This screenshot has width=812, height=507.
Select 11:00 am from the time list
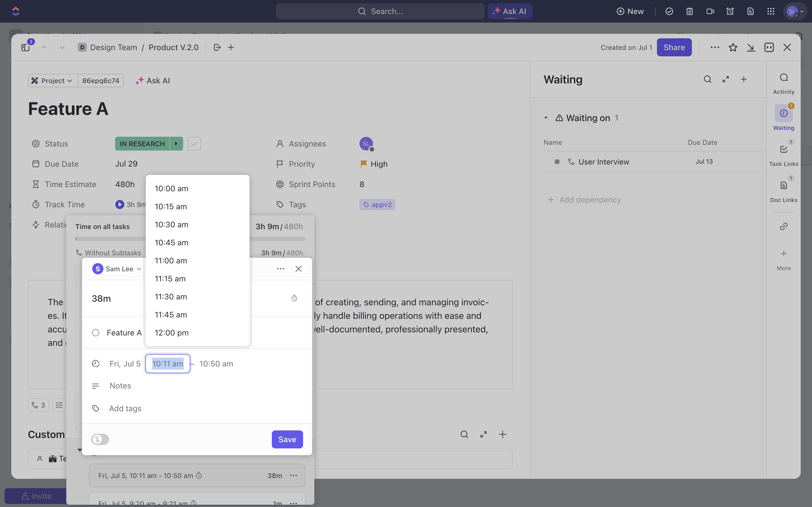coord(171,261)
